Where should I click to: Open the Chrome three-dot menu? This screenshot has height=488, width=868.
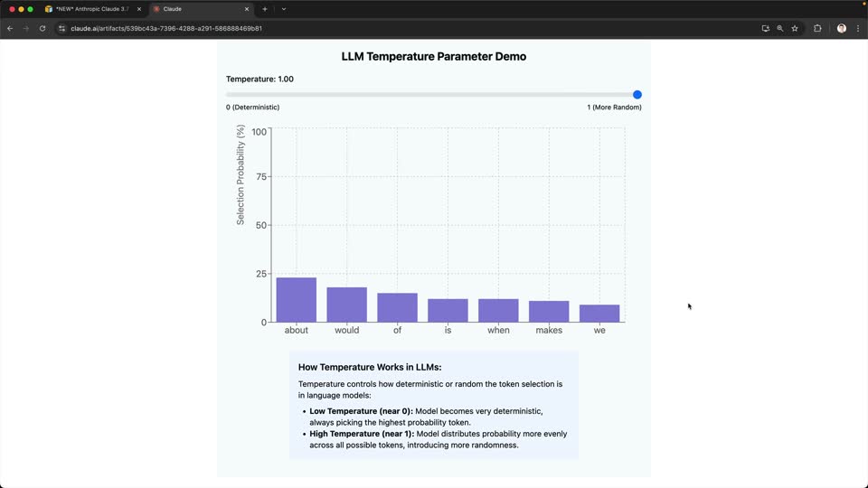tap(858, 28)
